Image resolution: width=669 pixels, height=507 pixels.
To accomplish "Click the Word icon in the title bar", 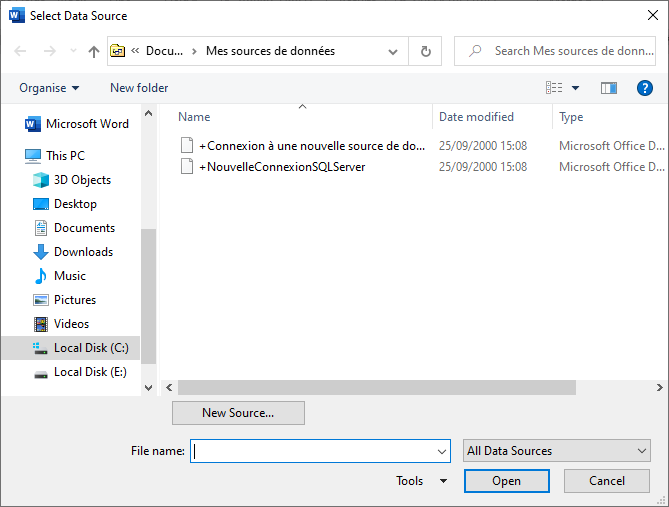I will 17,16.
